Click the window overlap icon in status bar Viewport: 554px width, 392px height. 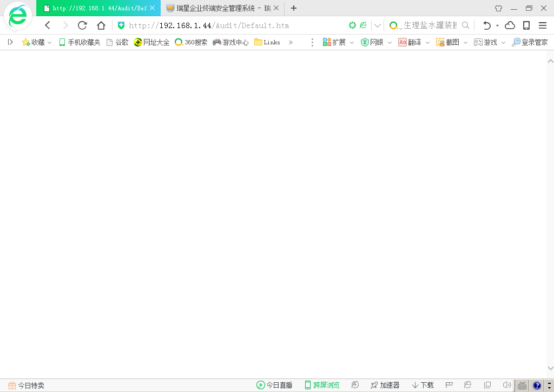click(x=487, y=385)
